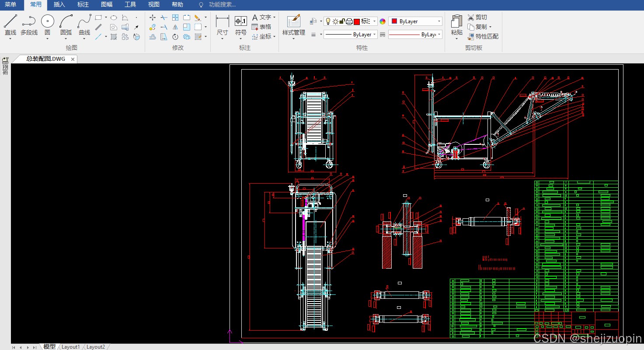Select the 模型 (Model) tab
Viewport: 644px width, 350px height.
(49, 346)
